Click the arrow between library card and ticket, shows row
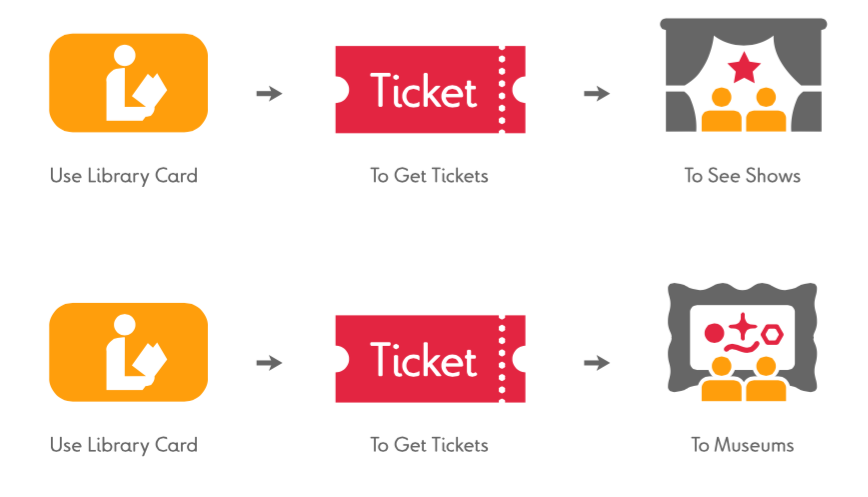The image size is (868, 497). click(x=269, y=93)
